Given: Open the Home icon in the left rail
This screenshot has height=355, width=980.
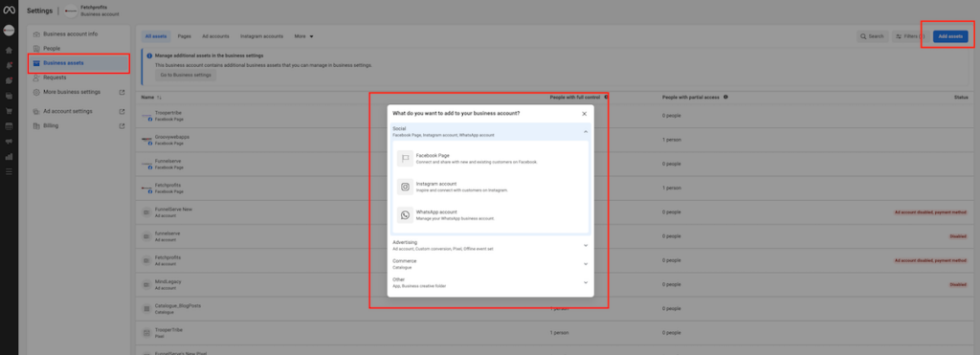Looking at the screenshot, I should pyautogui.click(x=9, y=50).
